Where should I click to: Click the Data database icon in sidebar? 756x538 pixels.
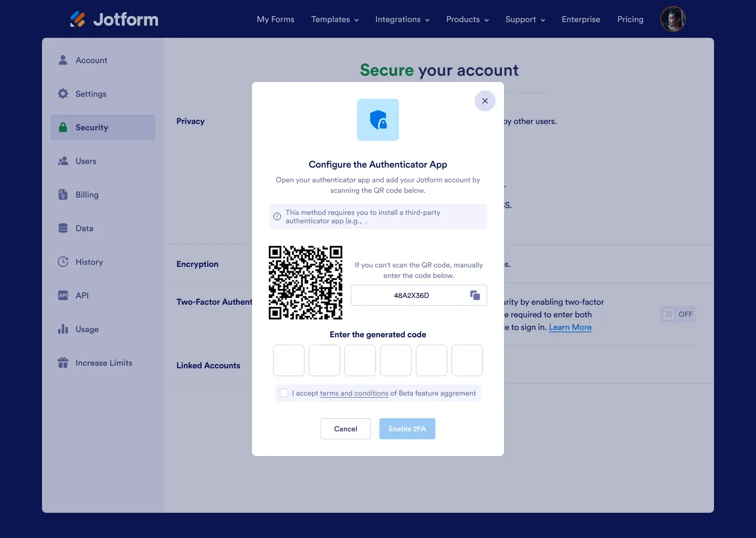pyautogui.click(x=63, y=228)
